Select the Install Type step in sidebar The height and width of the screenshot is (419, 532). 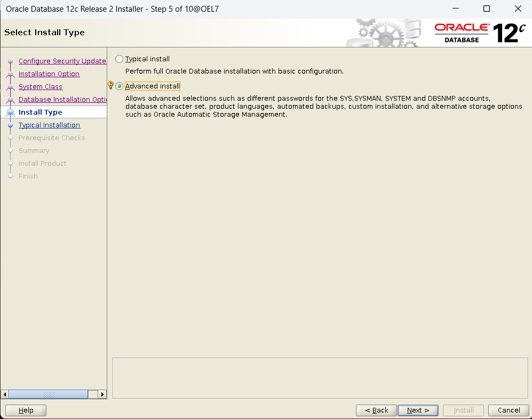pos(41,112)
